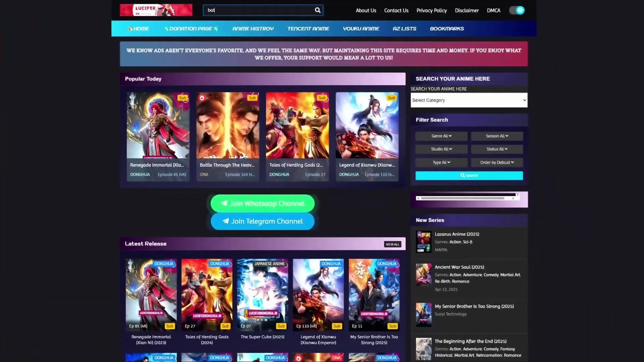Toggle the dark mode switch in the header
Viewport: 644px width, 362px height.
tap(517, 10)
